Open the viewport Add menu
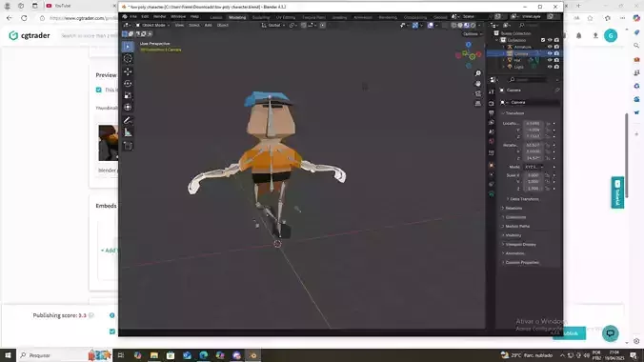 pyautogui.click(x=209, y=25)
